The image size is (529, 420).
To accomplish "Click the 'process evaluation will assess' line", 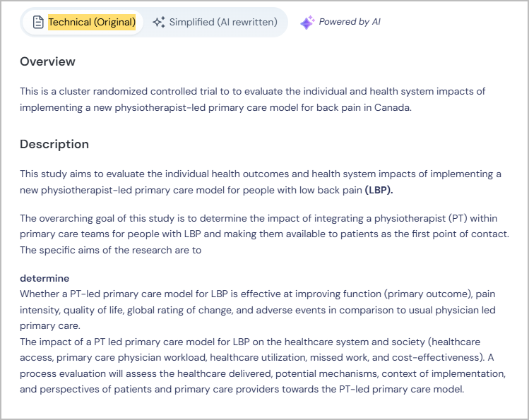I will (x=263, y=373).
